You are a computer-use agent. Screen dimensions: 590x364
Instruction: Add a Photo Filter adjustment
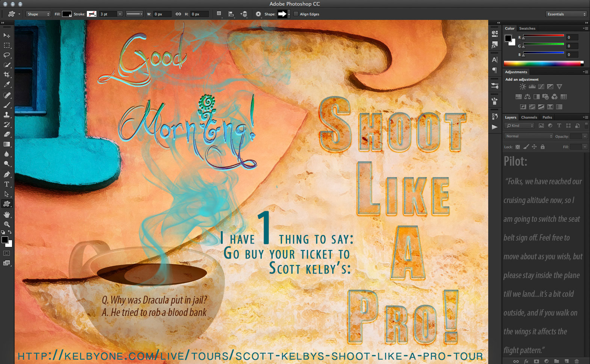tap(546, 97)
